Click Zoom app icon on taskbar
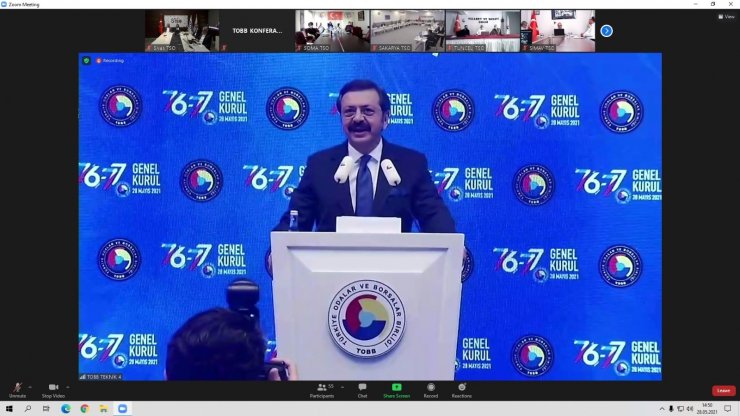The height and width of the screenshot is (416, 740). pos(122,408)
